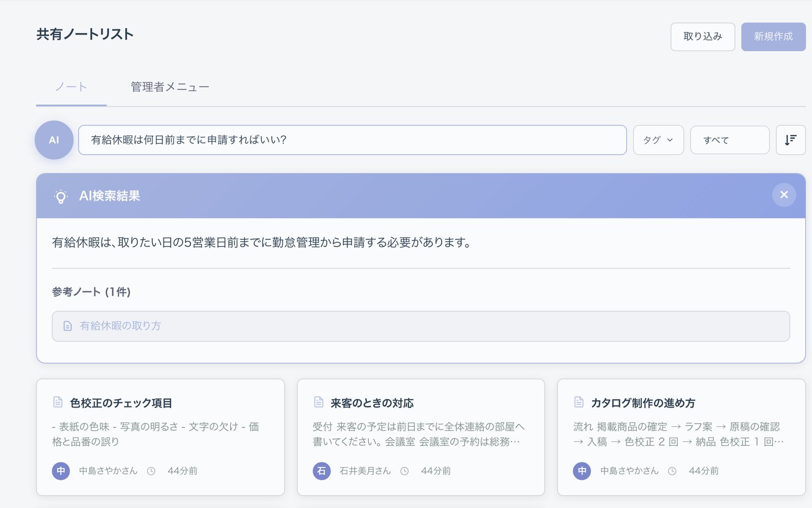Open the 有給休暇の取り方 reference note
812x508 pixels.
tap(421, 326)
